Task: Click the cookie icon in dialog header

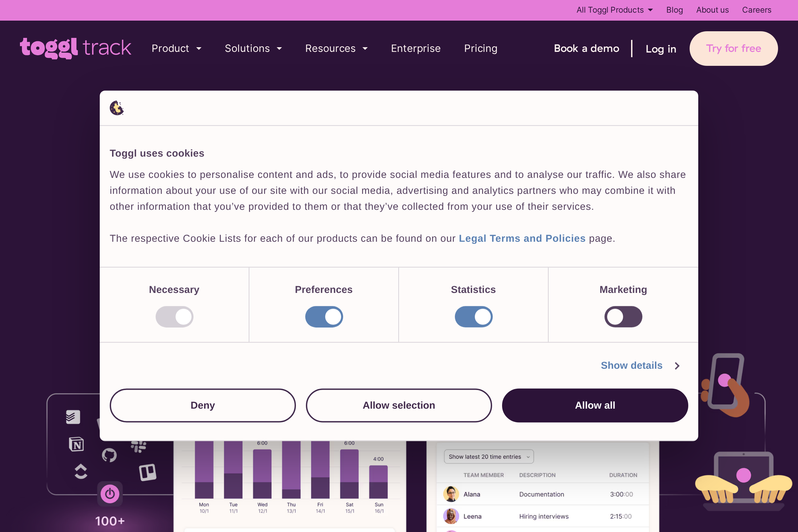Action: pyautogui.click(x=116, y=108)
